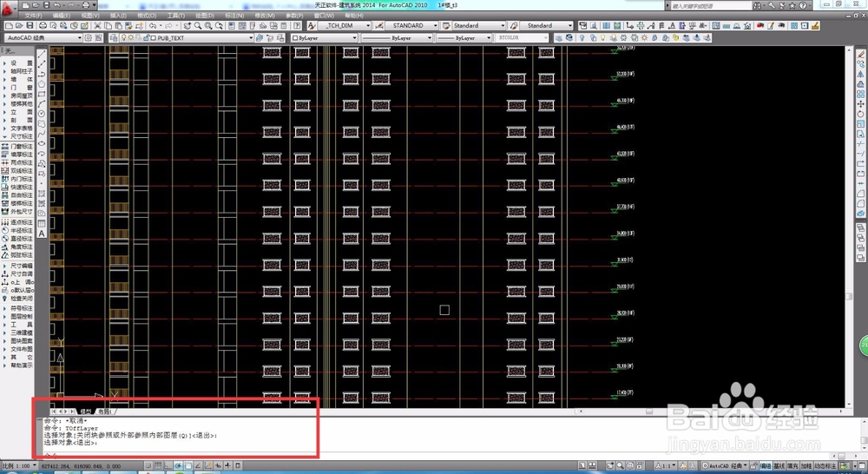Click the red car icon in Tianzheng toolbar
The image size is (868, 474).
pyautogui.click(x=760, y=25)
